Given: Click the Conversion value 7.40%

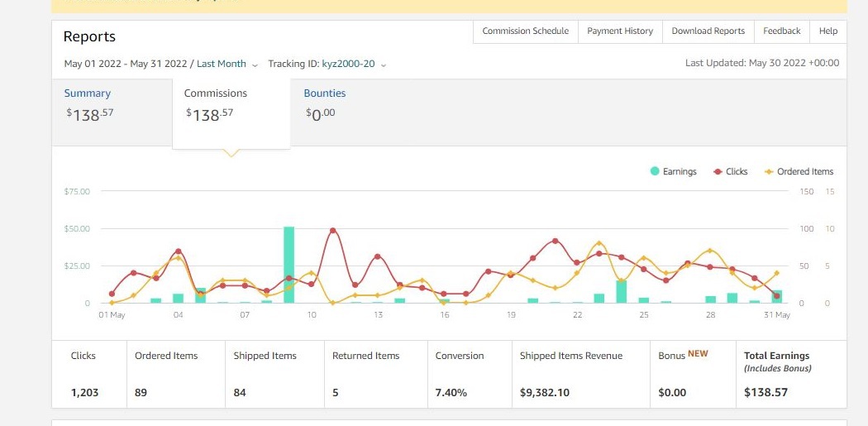Looking at the screenshot, I should (451, 393).
